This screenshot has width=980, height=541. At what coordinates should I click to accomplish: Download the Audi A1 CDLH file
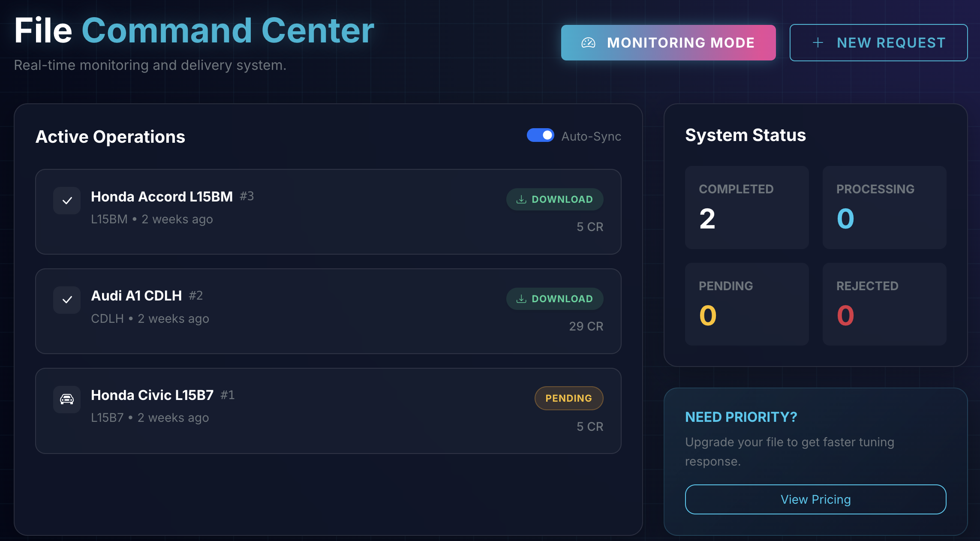(555, 299)
